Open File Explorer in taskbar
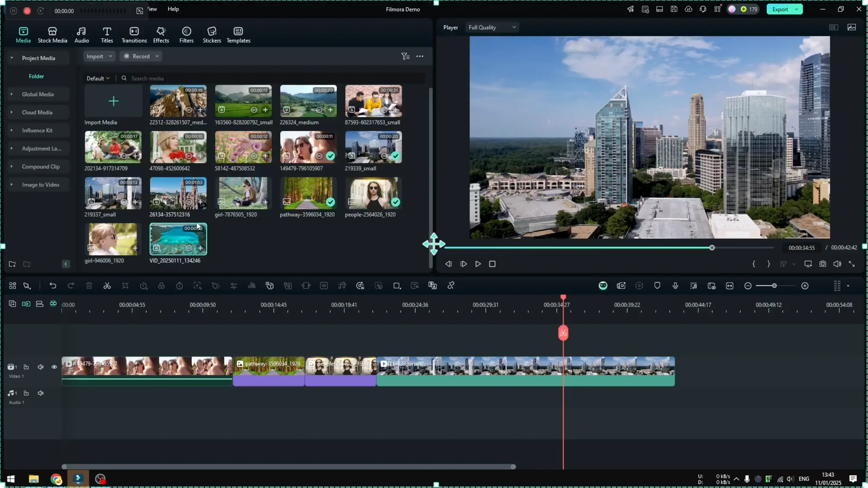The width and height of the screenshot is (868, 488). coord(33,479)
